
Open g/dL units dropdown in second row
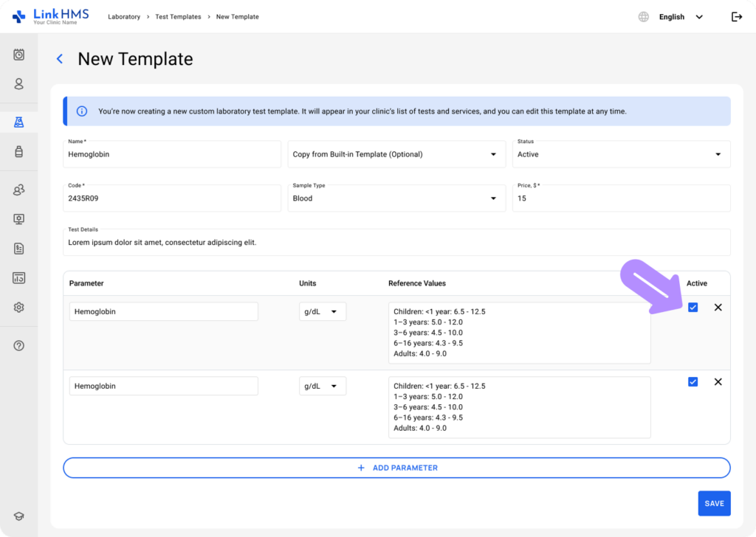click(x=322, y=387)
